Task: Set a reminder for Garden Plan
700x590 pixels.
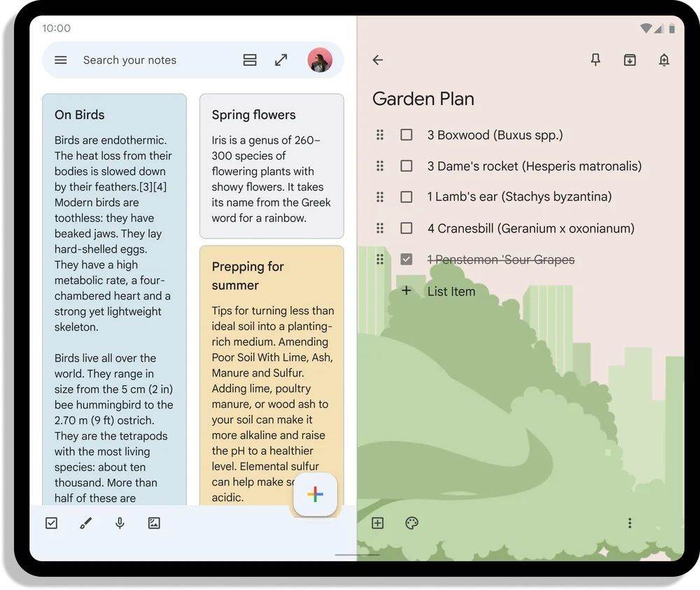Action: point(664,60)
